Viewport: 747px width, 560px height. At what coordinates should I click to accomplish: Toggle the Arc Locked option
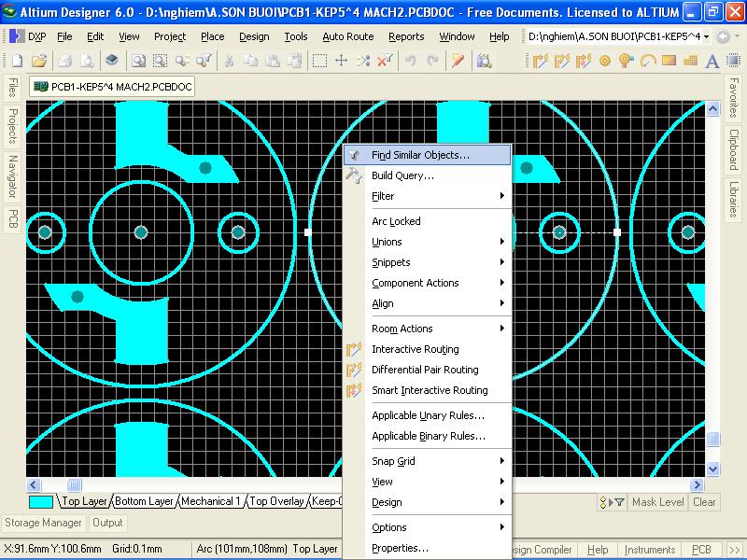396,221
